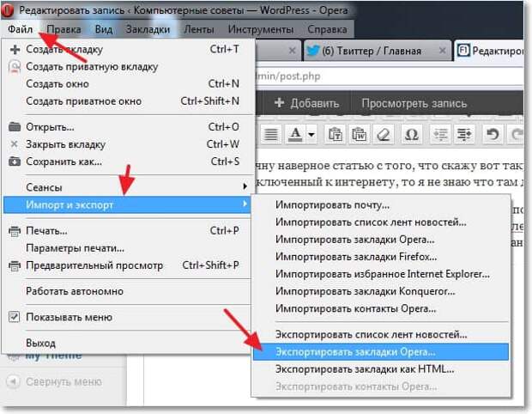The width and height of the screenshot is (532, 414).
Task: Select Экспортировать закладки Opera...
Action: tap(381, 352)
